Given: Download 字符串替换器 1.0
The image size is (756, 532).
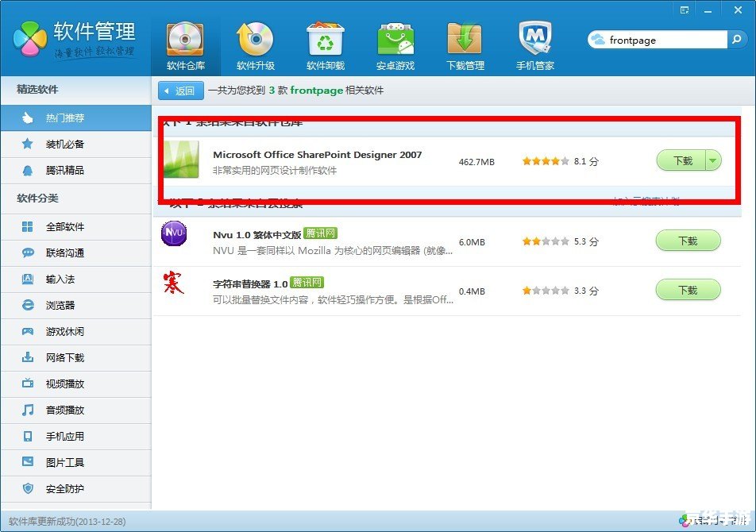Looking at the screenshot, I should point(688,290).
